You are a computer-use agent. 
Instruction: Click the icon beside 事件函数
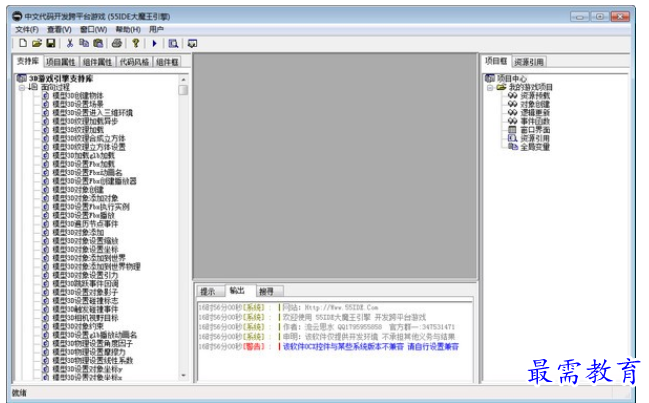(x=512, y=121)
